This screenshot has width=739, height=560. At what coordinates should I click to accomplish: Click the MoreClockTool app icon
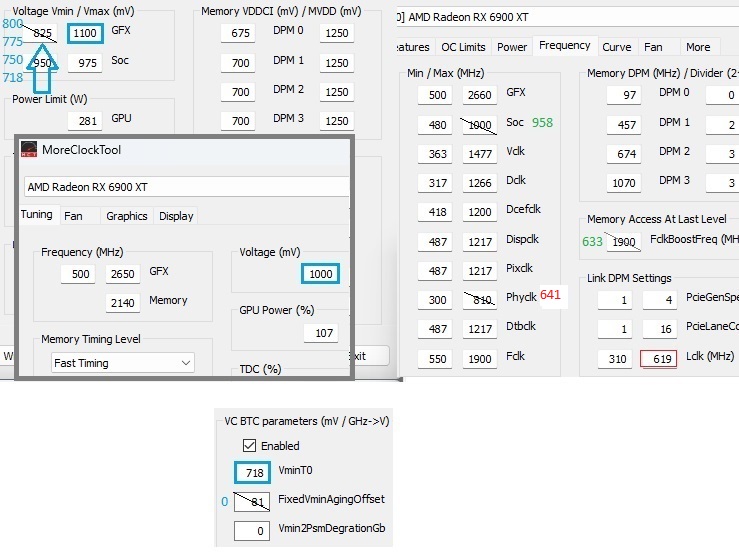29,149
